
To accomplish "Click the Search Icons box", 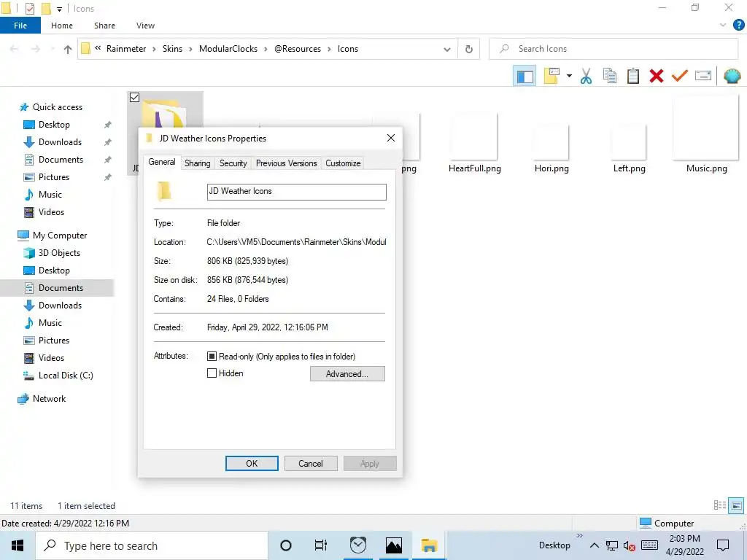I will pos(614,49).
